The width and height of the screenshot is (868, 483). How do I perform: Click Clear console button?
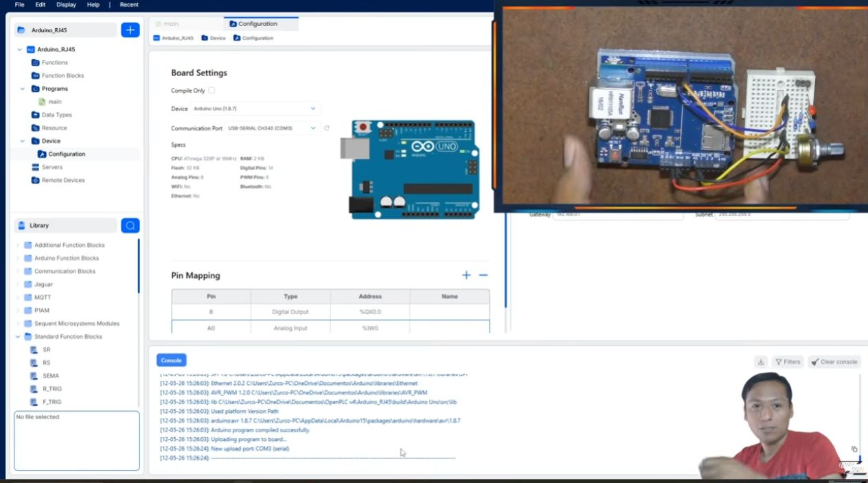[x=834, y=362]
